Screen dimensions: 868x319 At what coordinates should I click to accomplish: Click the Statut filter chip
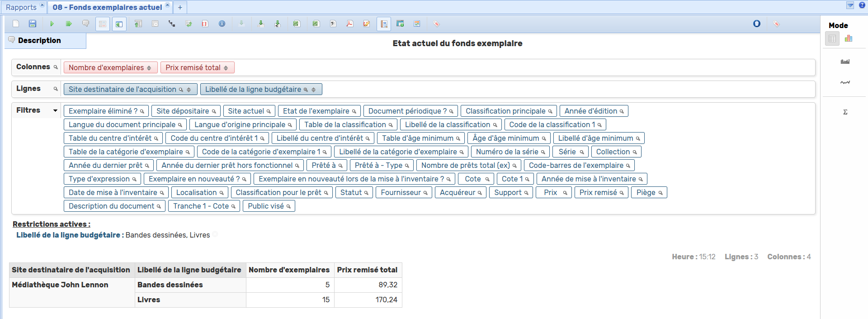point(354,192)
